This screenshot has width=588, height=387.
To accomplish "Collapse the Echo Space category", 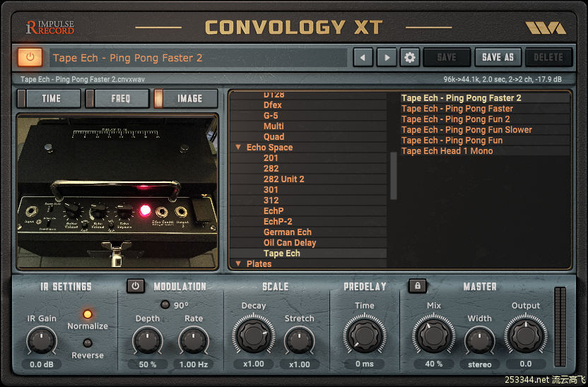I will (x=238, y=147).
